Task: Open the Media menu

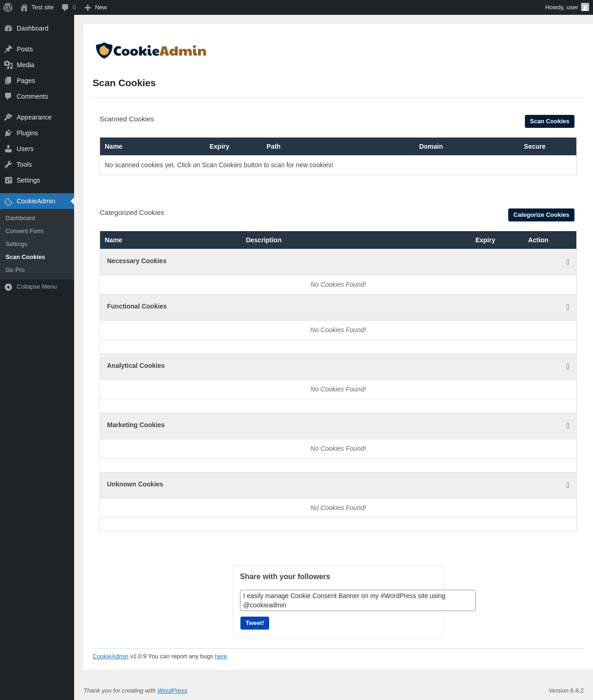Action: tap(37, 65)
